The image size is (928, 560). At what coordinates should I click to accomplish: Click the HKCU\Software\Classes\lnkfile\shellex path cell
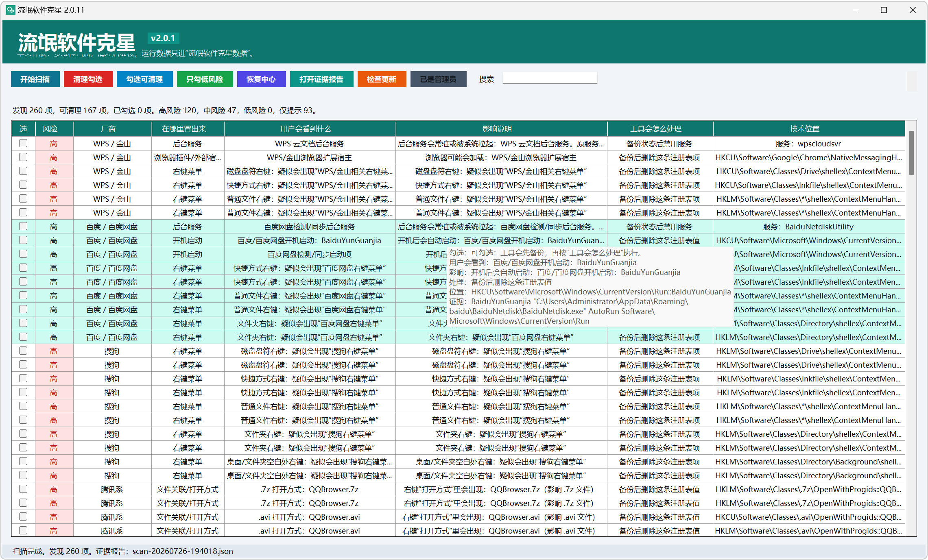(x=808, y=185)
